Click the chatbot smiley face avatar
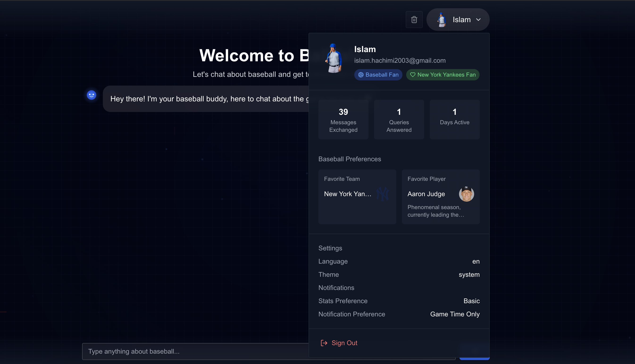Image resolution: width=635 pixels, height=364 pixels. 92,95
